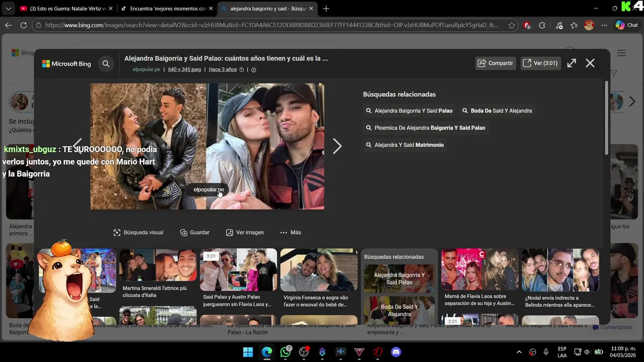The width and height of the screenshot is (644, 362).
Task: Click the microphone tray icon
Action: [x=546, y=352]
